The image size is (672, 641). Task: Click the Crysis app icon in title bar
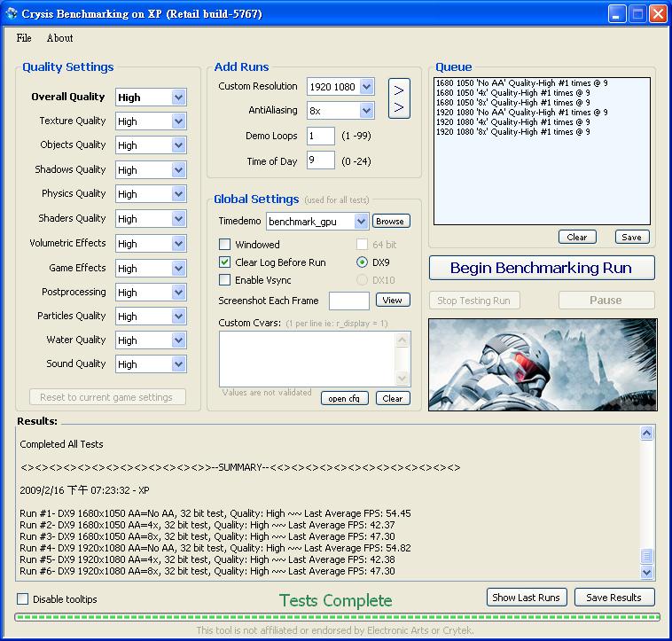[x=12, y=14]
